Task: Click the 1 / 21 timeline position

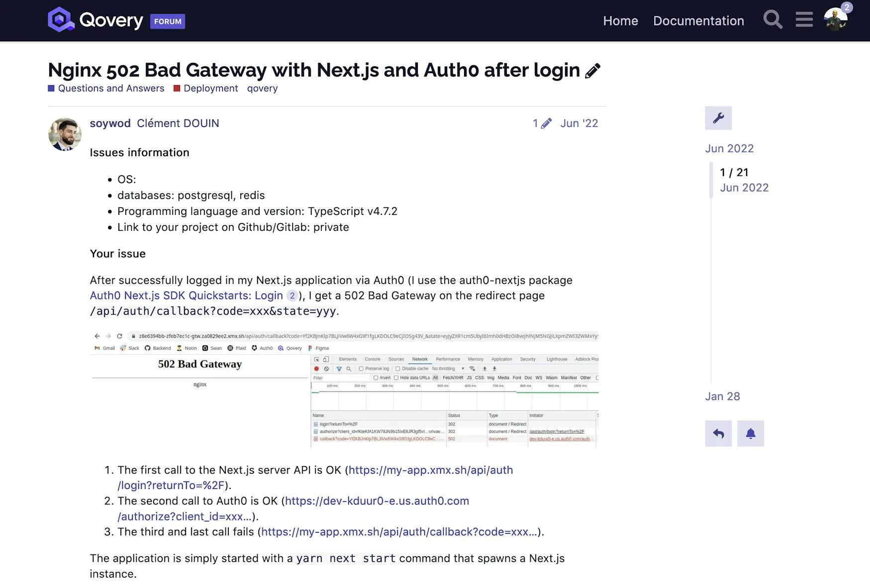Action: (x=734, y=172)
